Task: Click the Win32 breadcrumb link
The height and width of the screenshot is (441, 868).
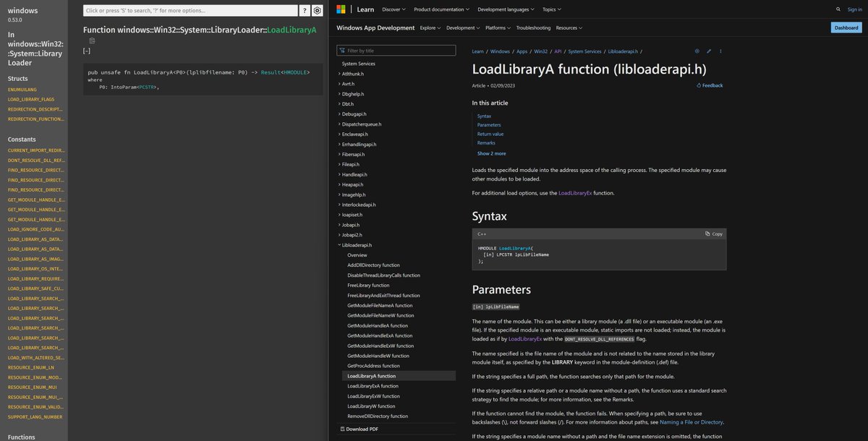Action: 540,51
